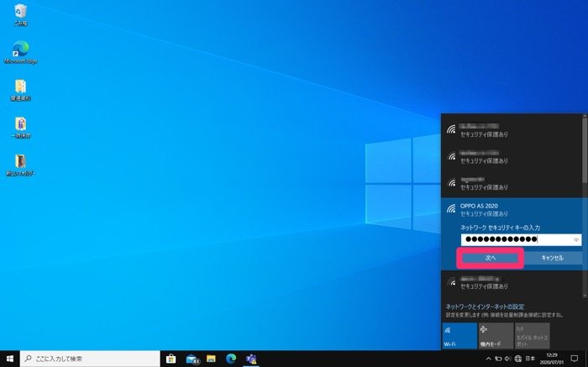This screenshot has width=588, height=367.
Task: Click the taskbar search box ここに入力して検索
Action: pos(91,359)
